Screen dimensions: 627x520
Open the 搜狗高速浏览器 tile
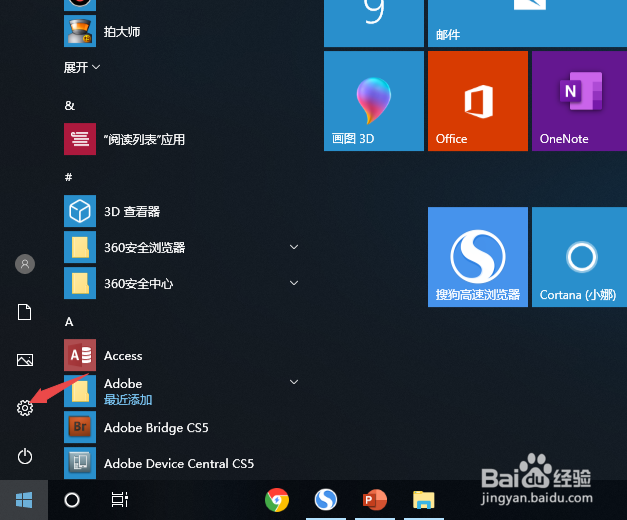(x=478, y=257)
